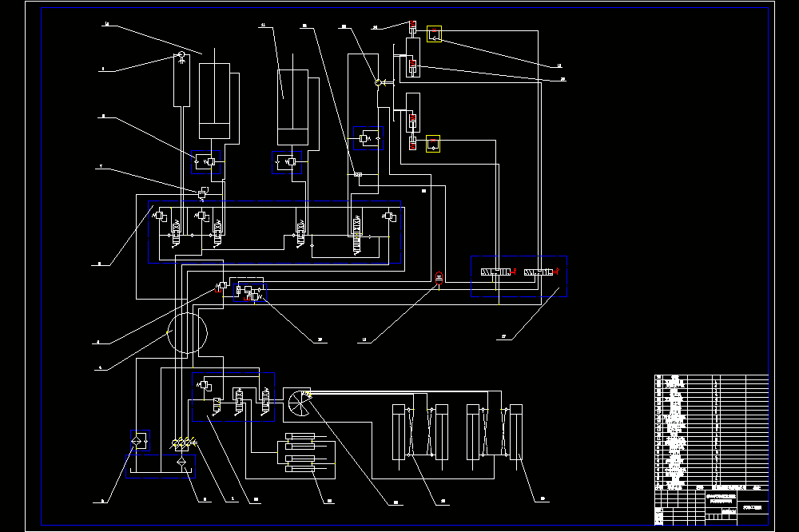Viewport: 799px width, 532px height.
Task: Click rightmost solenoid valve in lower valve block
Action: (265, 401)
